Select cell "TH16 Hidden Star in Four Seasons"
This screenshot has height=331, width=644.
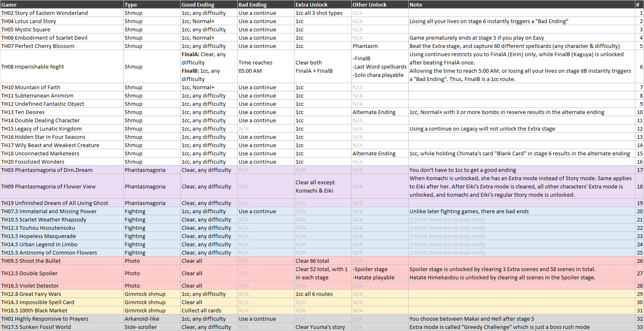coord(62,137)
